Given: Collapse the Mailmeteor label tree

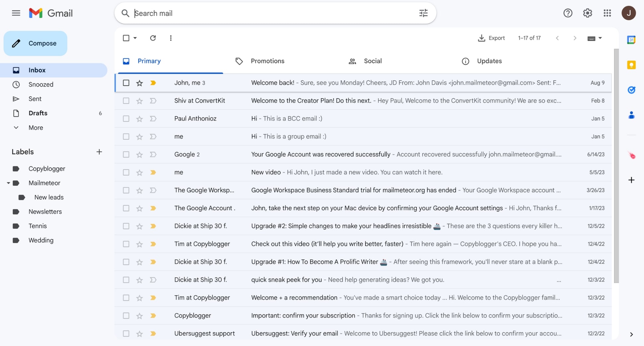Looking at the screenshot, I should coord(8,183).
